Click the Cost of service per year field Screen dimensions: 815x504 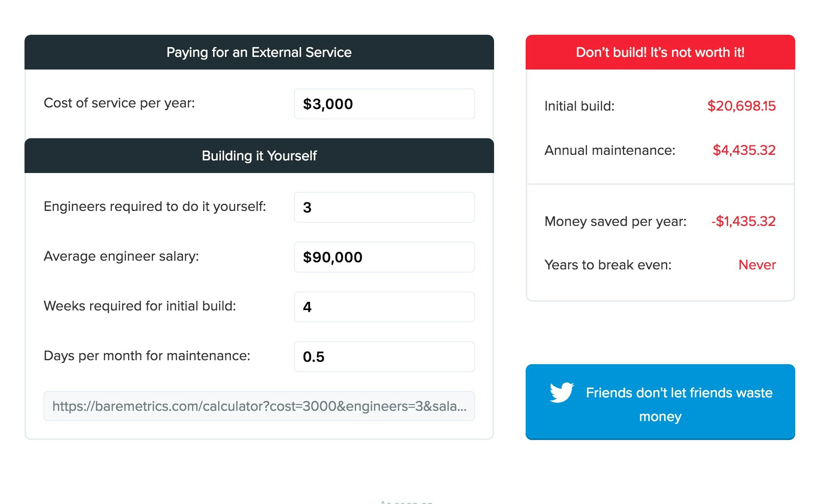pyautogui.click(x=384, y=104)
